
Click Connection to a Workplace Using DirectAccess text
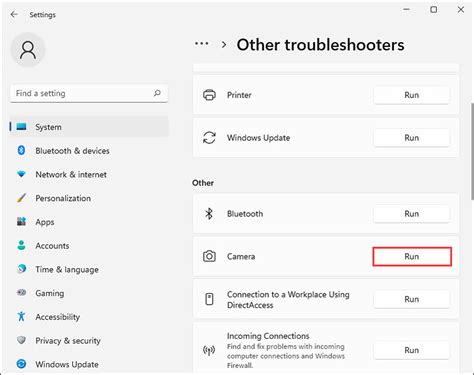pos(288,299)
